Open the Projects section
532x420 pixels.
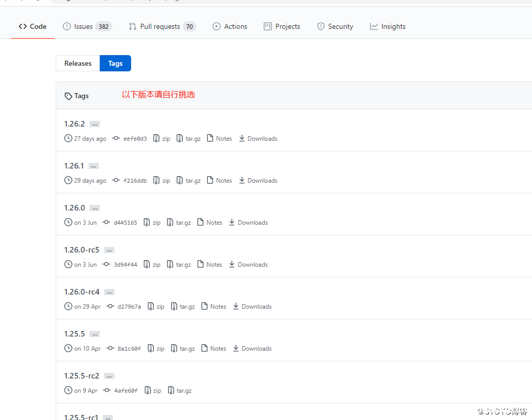pos(282,26)
